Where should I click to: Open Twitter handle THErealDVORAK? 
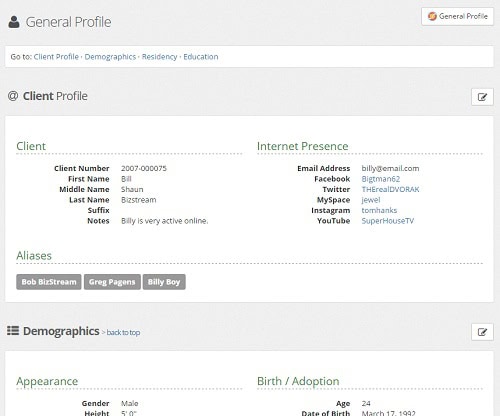(x=390, y=189)
